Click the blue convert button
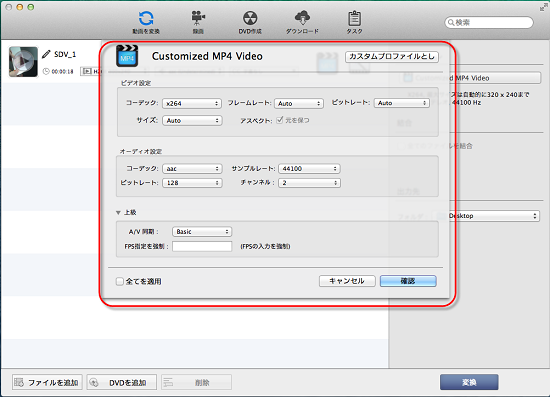Image resolution: width=550 pixels, height=397 pixels. tap(469, 382)
